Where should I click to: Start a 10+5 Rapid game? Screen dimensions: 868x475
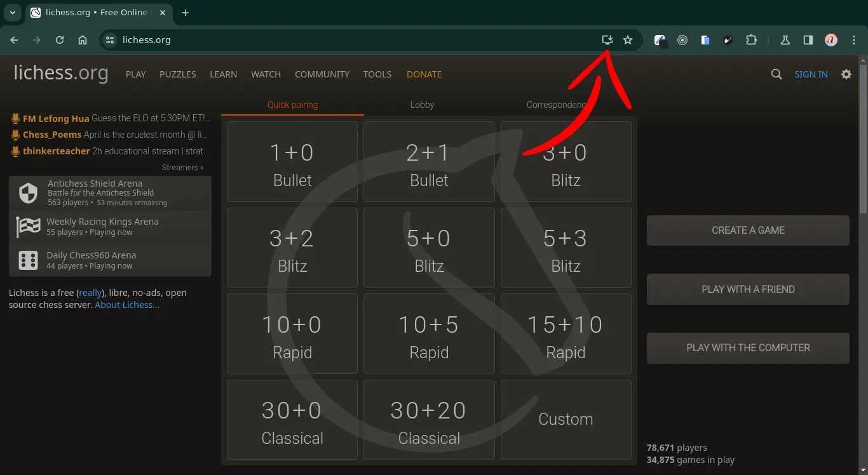coord(429,333)
